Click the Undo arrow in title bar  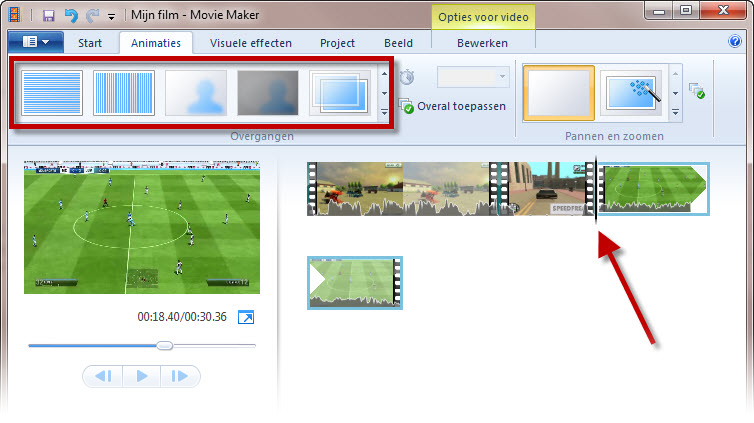click(x=70, y=15)
